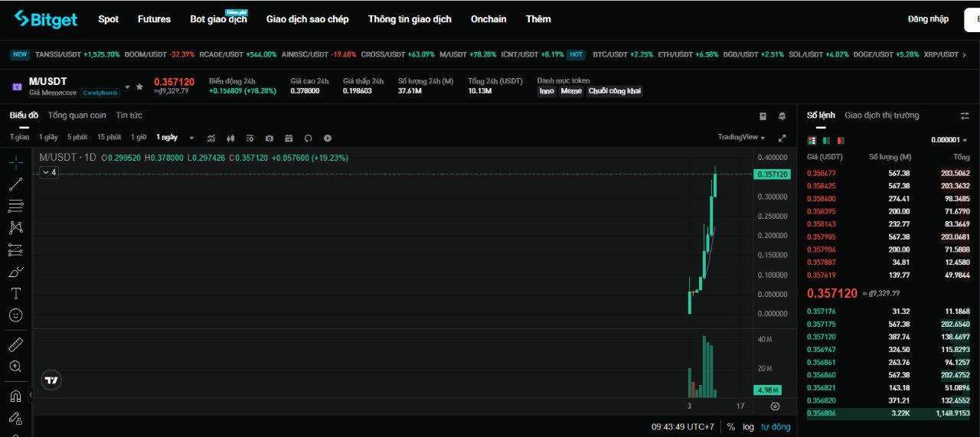The width and height of the screenshot is (980, 437).
Task: Open the Futures menu
Action: 154,19
